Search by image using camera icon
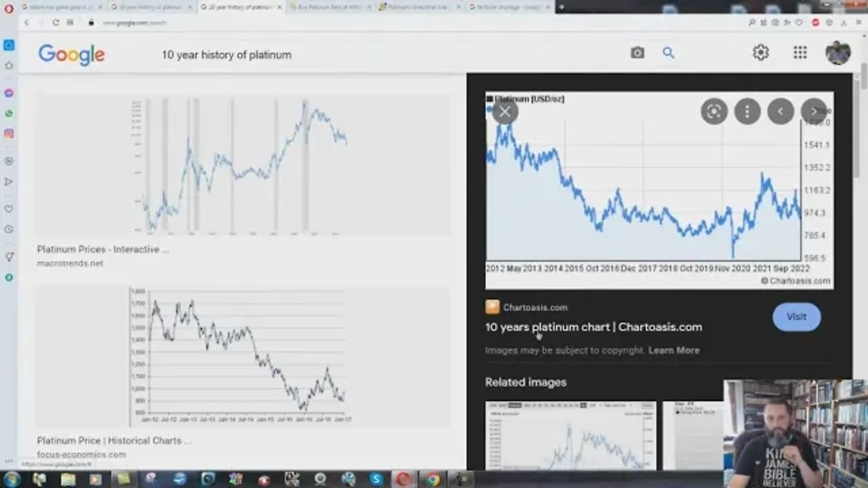 pos(637,53)
